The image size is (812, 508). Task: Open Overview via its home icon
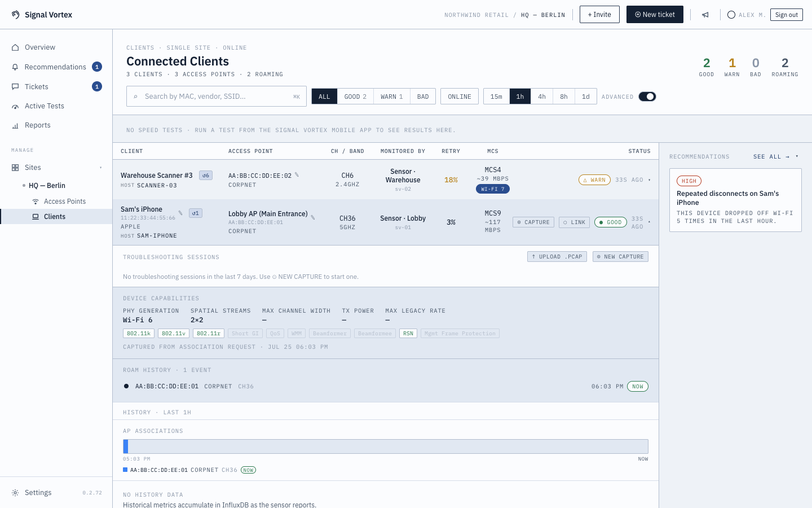click(x=15, y=47)
